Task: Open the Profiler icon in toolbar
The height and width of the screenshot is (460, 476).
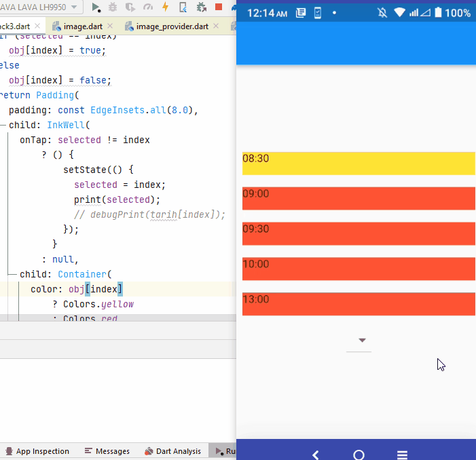Action: 148,7
